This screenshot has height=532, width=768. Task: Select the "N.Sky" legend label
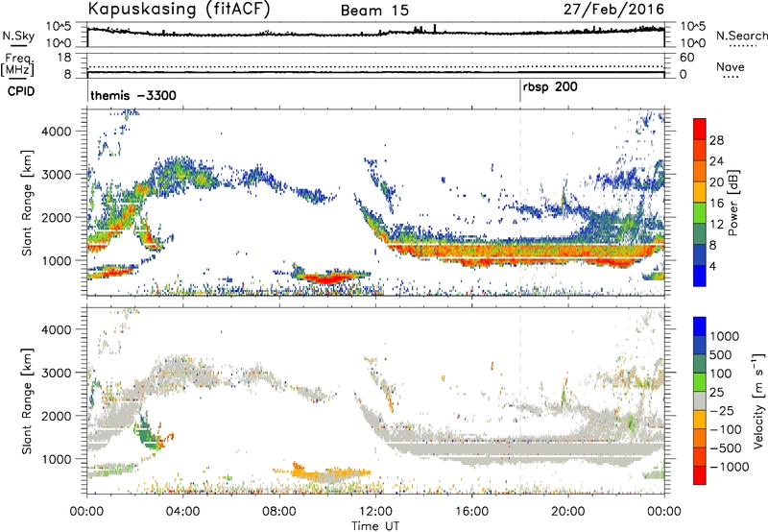(x=18, y=36)
